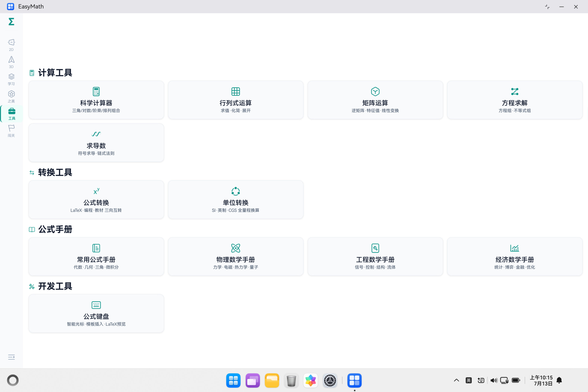Click the 求值·化简·展开 subtitle text
The image size is (588, 392).
coord(236,110)
